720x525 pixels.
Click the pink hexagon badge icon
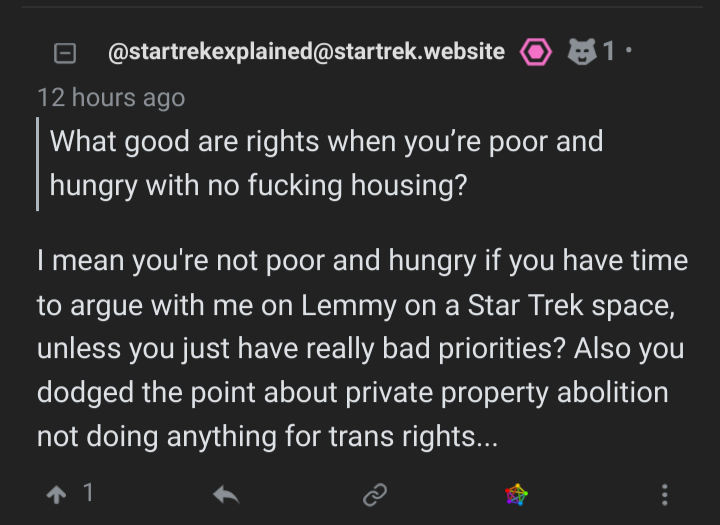point(535,52)
